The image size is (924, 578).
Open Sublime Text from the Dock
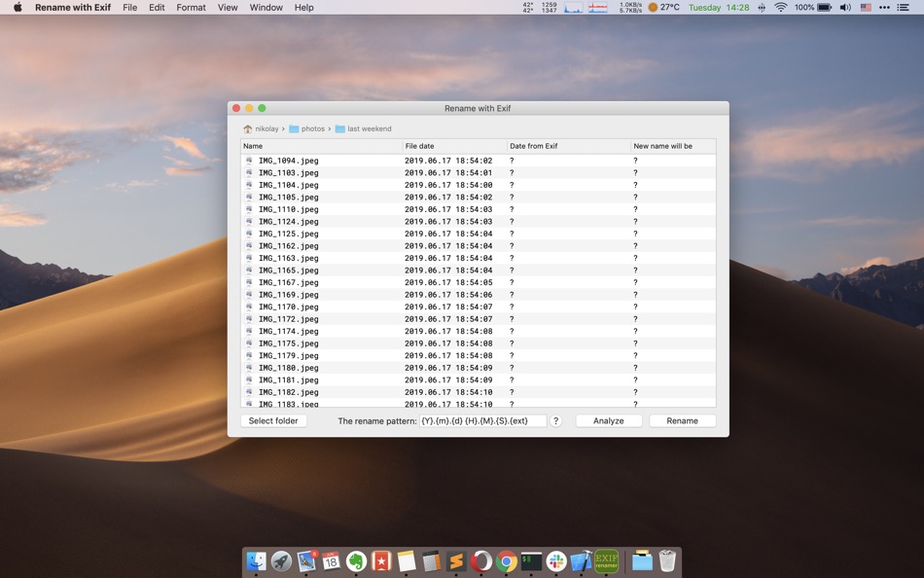[455, 560]
